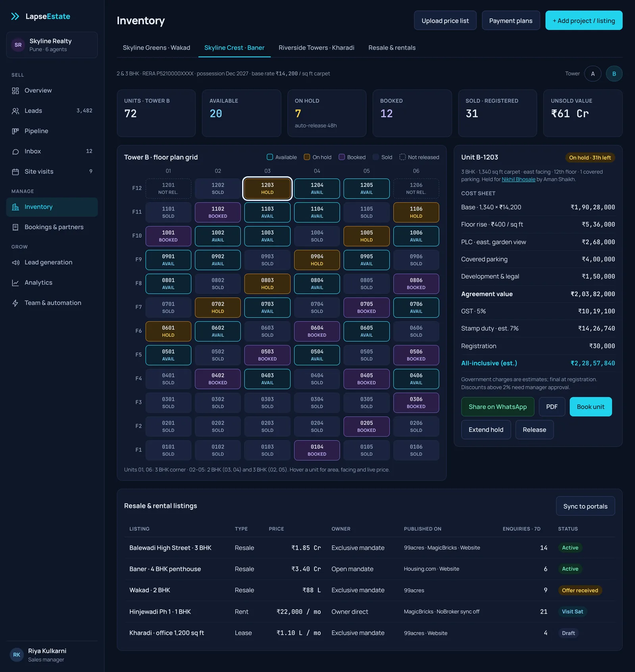
Task: Select available unit 0501 in the grid
Action: 168,355
